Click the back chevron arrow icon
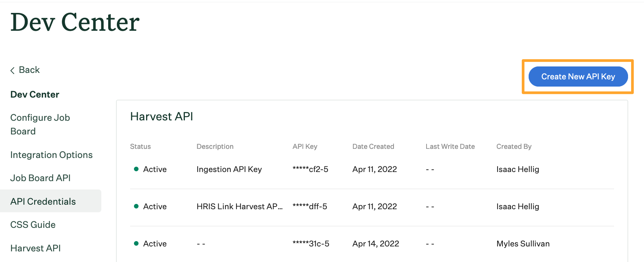 [x=12, y=70]
